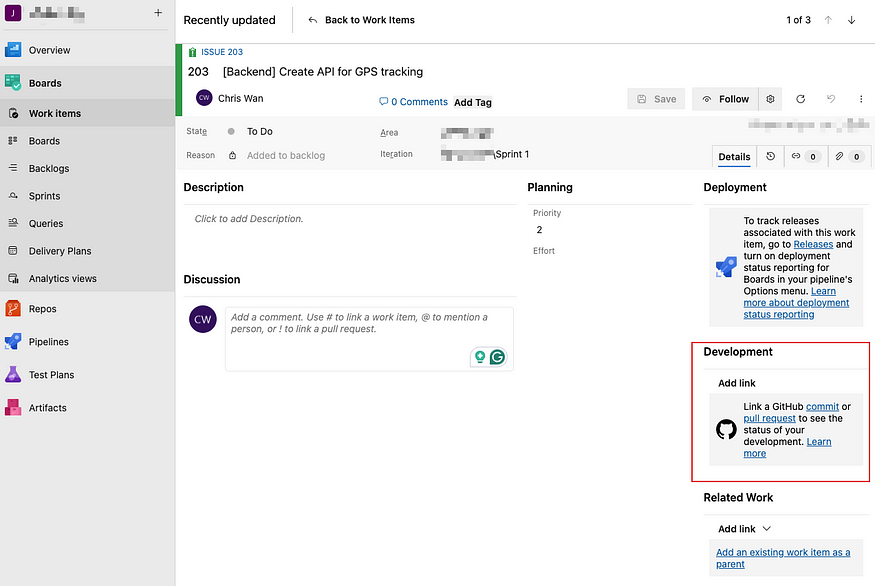Click the undo changes icon

click(x=829, y=99)
